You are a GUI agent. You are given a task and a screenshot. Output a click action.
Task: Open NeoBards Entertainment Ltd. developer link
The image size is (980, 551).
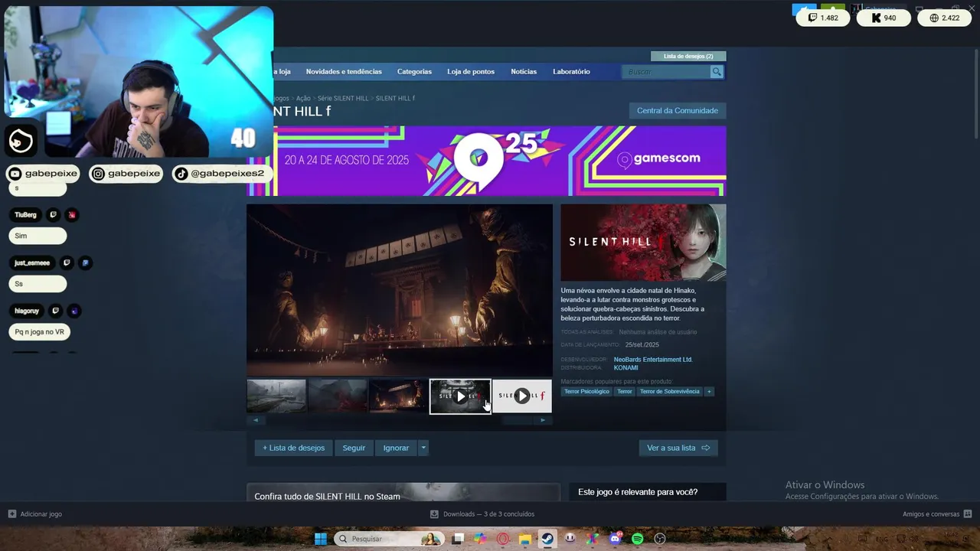652,360
